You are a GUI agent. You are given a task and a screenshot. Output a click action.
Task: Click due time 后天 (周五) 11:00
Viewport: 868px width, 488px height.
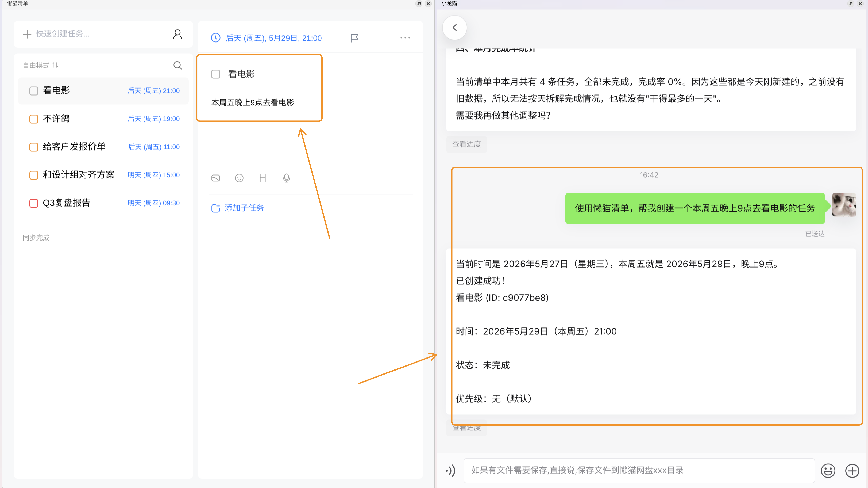(154, 147)
